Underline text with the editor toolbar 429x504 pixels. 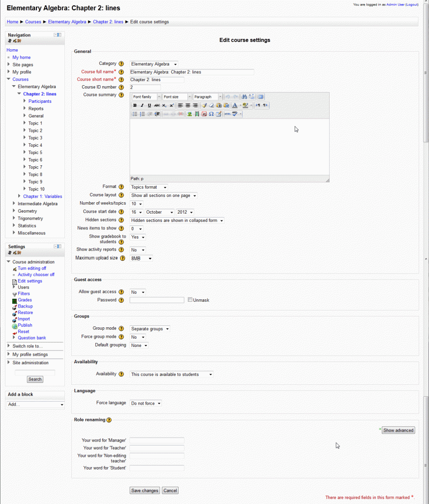click(x=150, y=105)
